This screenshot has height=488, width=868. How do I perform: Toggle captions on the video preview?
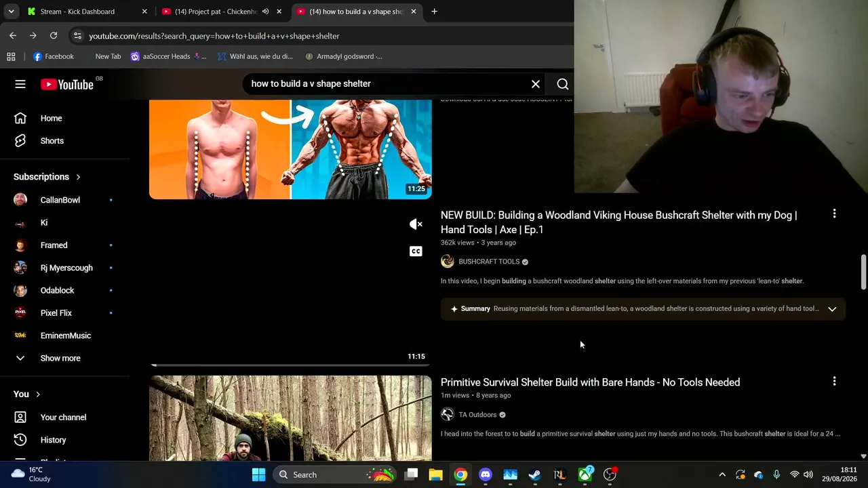[x=416, y=251]
